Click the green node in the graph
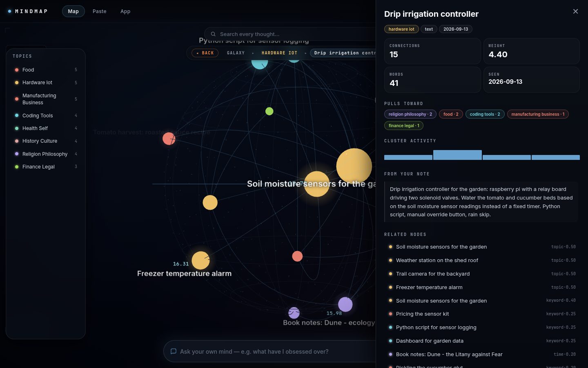The image size is (588, 368). pos(269,111)
